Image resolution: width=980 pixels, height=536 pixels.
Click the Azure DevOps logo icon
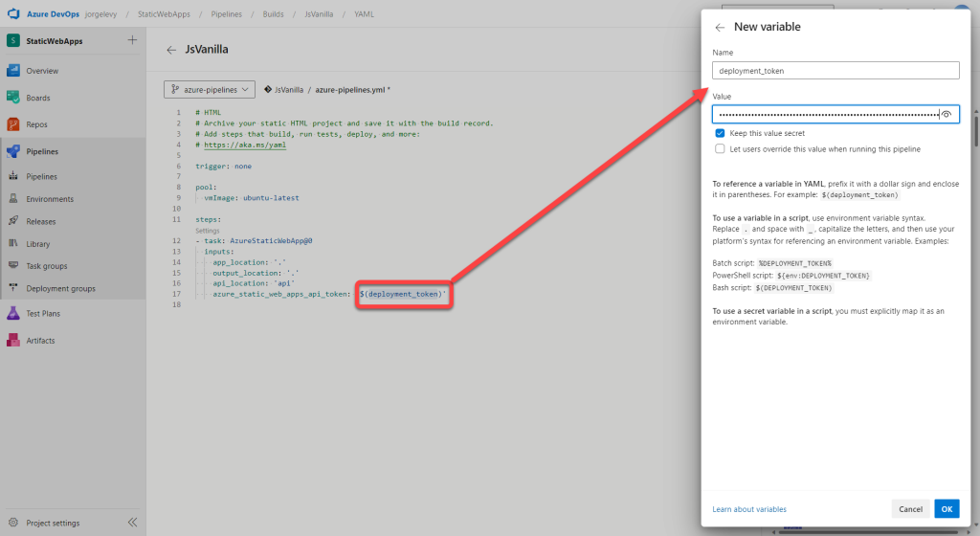point(13,13)
